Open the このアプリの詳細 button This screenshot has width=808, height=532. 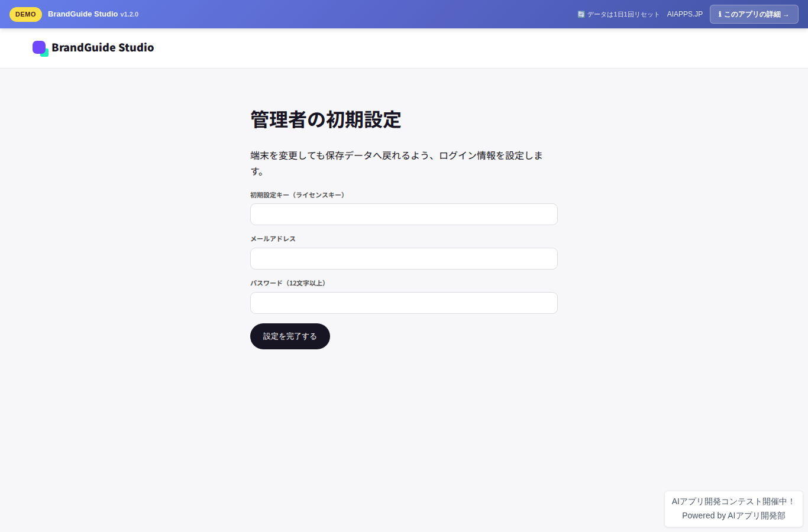click(x=754, y=14)
